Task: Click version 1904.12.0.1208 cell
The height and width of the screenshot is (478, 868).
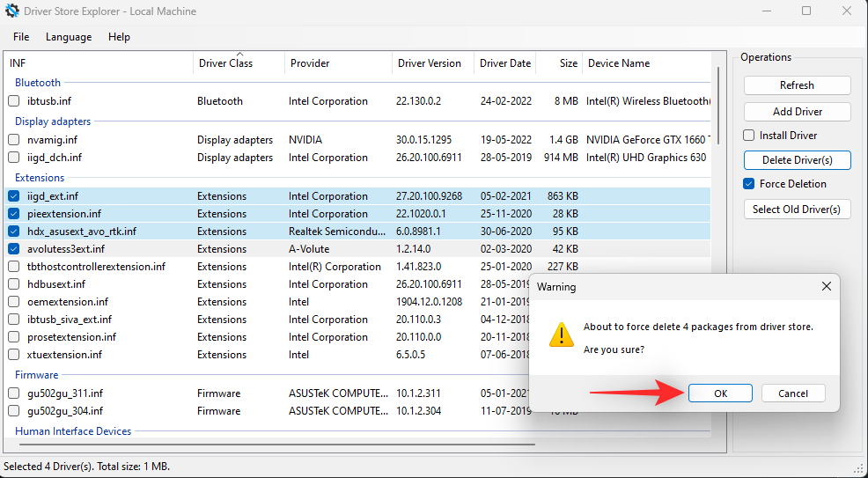Action: click(429, 302)
